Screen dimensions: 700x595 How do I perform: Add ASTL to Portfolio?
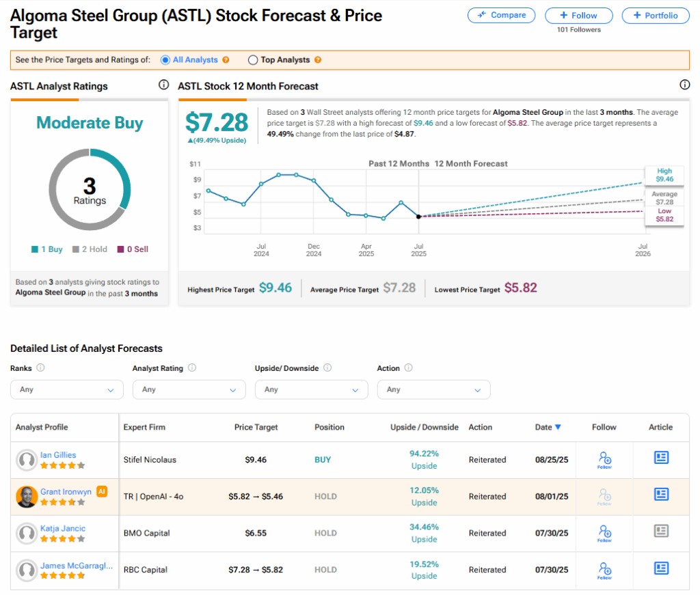(656, 15)
